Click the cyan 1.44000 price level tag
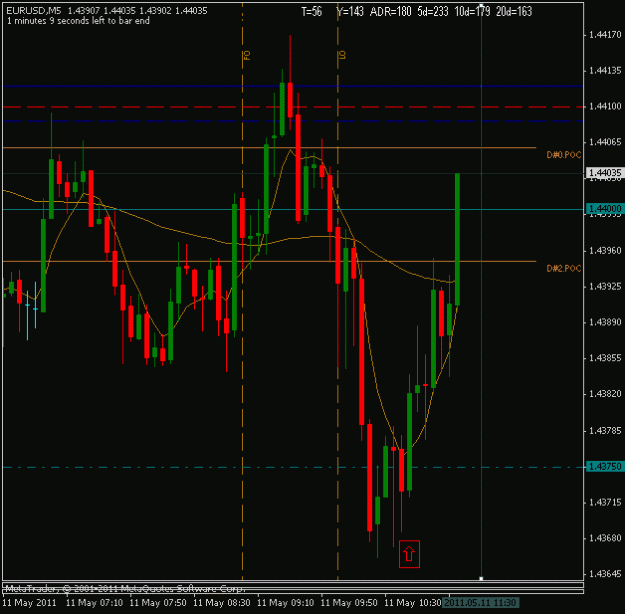This screenshot has height=614, width=625. coord(605,209)
